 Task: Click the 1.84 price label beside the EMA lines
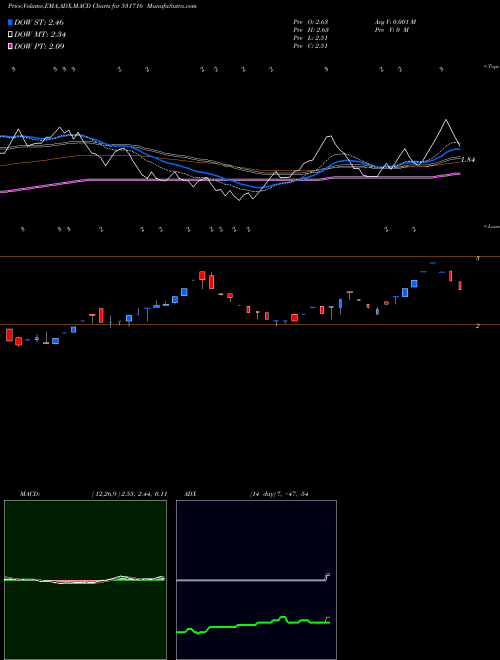pos(468,160)
